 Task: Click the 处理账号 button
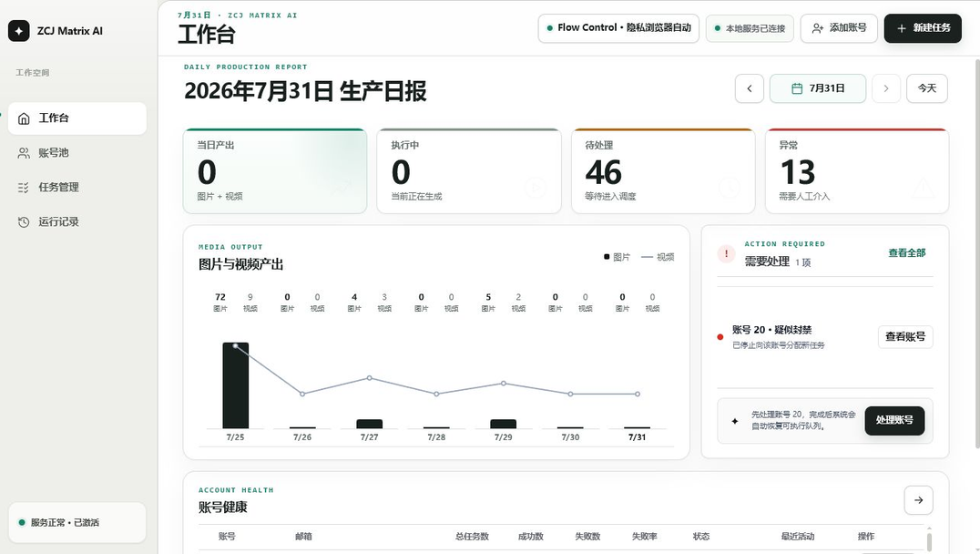894,420
